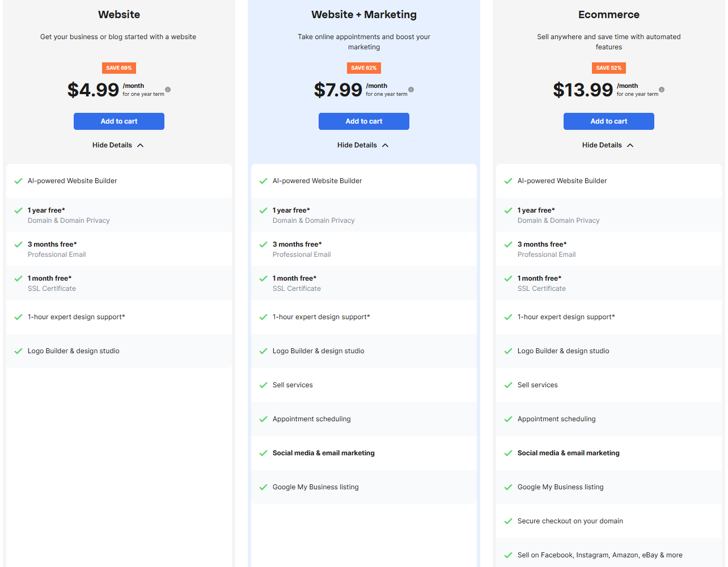The width and height of the screenshot is (728, 567).
Task: Collapse Website + Marketing plan details chevron
Action: [x=386, y=145]
